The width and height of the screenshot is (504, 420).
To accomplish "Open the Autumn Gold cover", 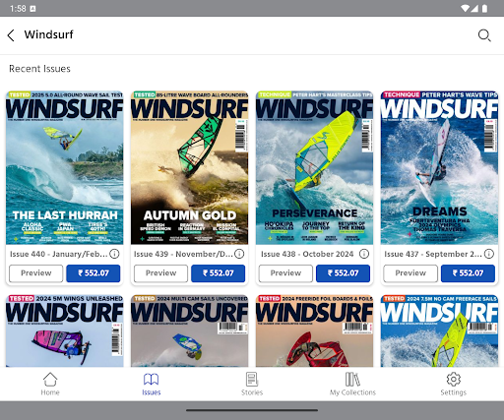I will (x=189, y=167).
